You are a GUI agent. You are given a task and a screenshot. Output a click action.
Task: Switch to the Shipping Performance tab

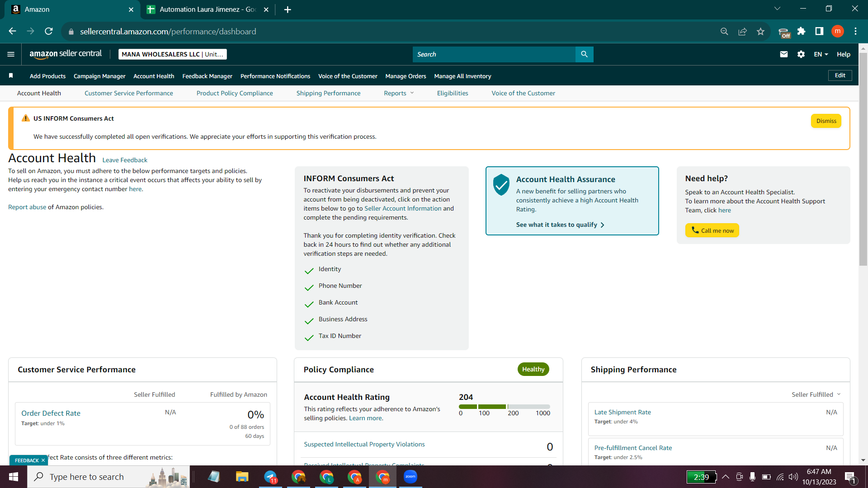coord(329,93)
